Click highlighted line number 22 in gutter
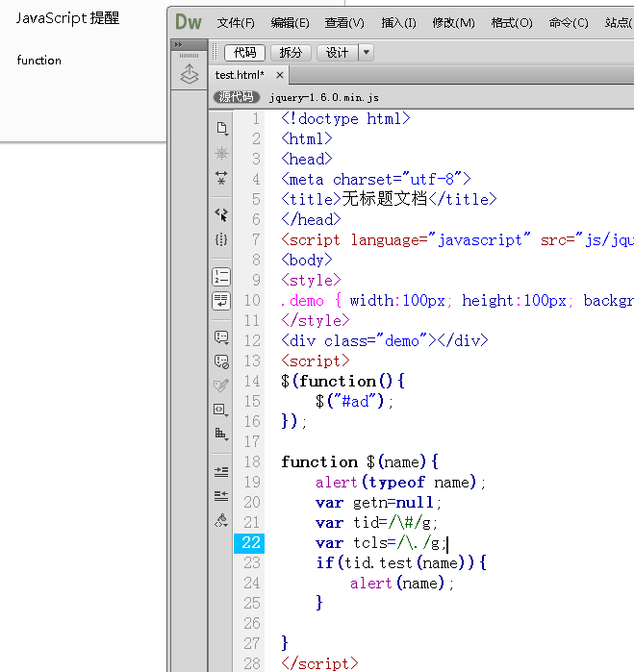The height and width of the screenshot is (672, 634). (249, 543)
